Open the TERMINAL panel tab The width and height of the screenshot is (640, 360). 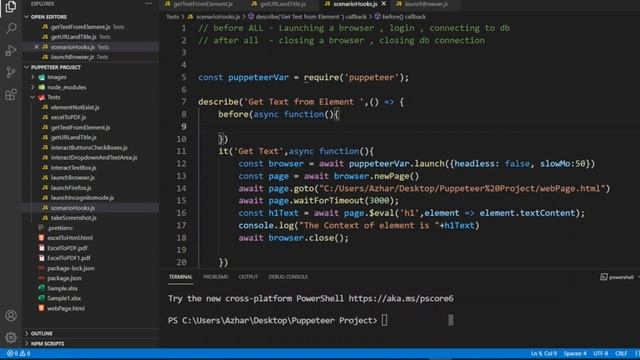click(180, 277)
